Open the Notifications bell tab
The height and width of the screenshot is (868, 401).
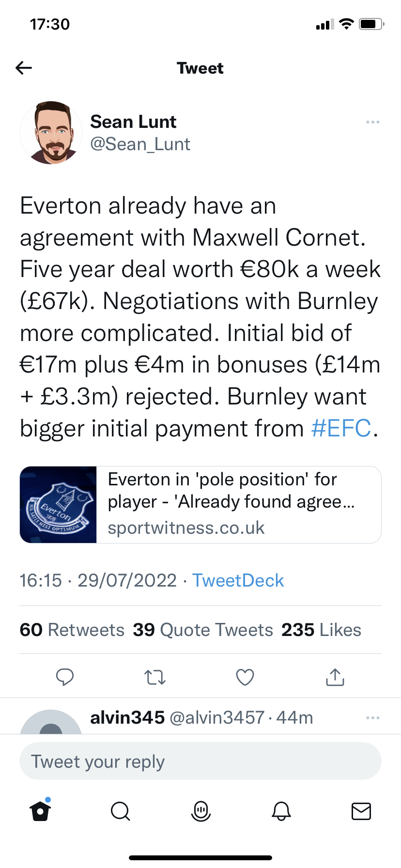pyautogui.click(x=281, y=811)
